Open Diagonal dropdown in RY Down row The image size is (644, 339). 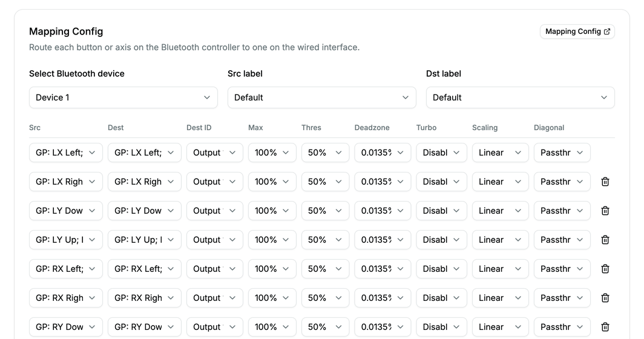pos(562,327)
